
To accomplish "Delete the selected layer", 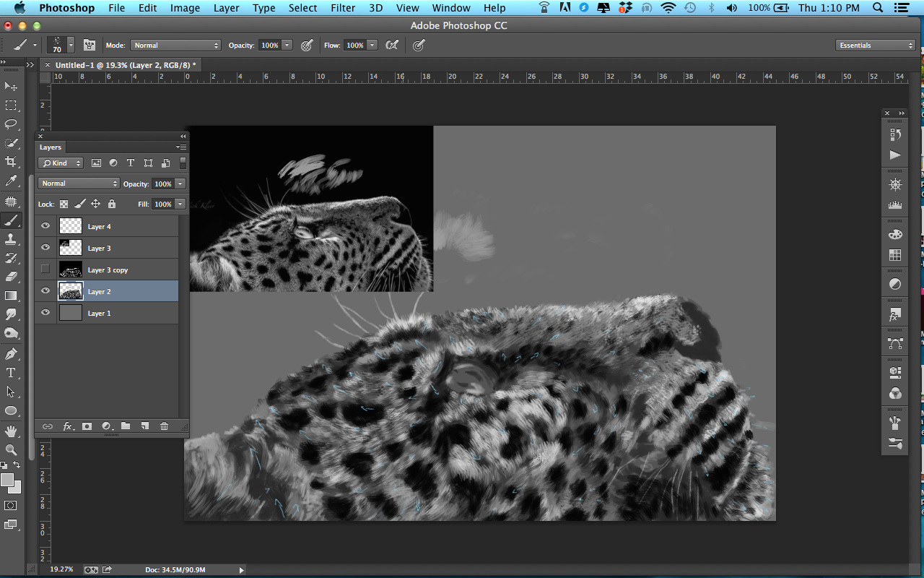I will pos(164,426).
